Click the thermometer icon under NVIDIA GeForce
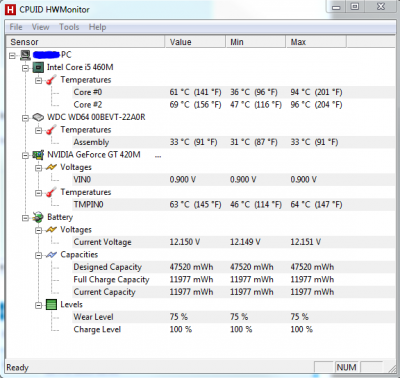 (x=51, y=193)
